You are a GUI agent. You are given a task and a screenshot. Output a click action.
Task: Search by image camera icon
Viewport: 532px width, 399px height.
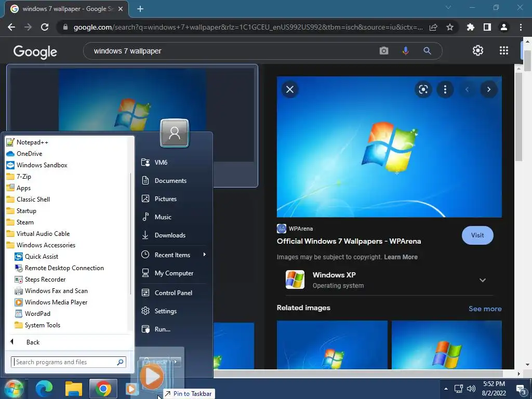click(x=384, y=51)
